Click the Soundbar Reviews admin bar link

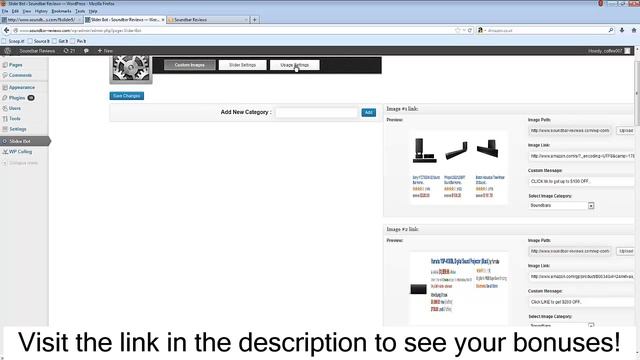tap(37, 51)
